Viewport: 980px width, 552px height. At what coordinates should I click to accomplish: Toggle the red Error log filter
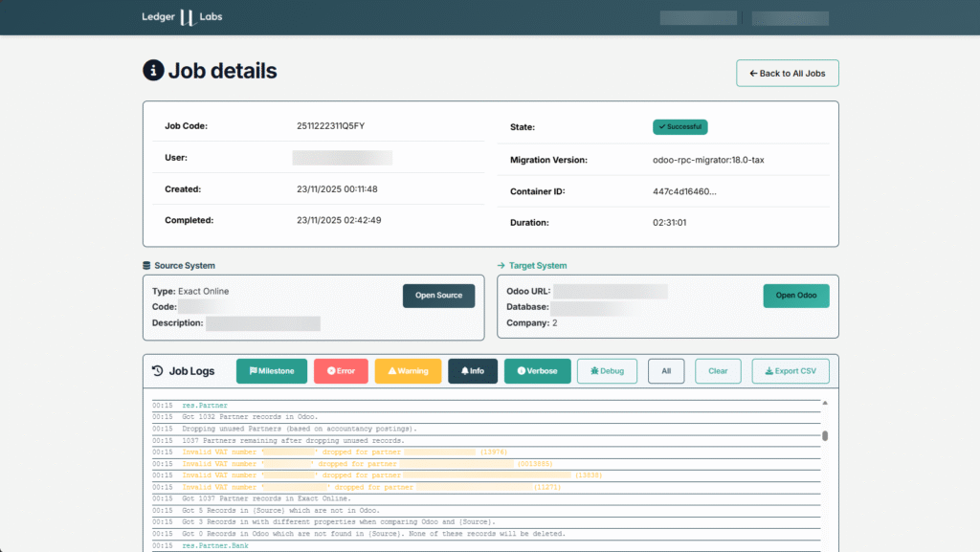pyautogui.click(x=341, y=371)
